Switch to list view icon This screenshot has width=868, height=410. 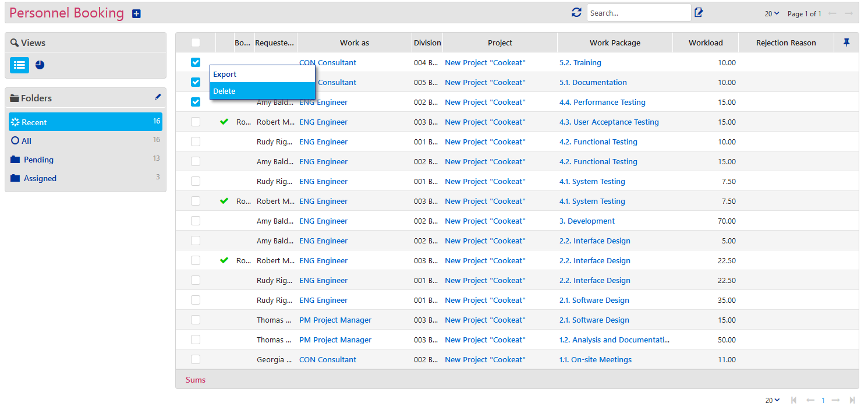[19, 65]
